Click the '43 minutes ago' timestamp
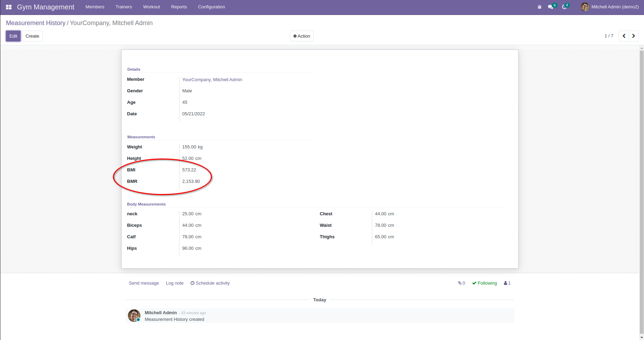The height and width of the screenshot is (340, 644). point(193,313)
